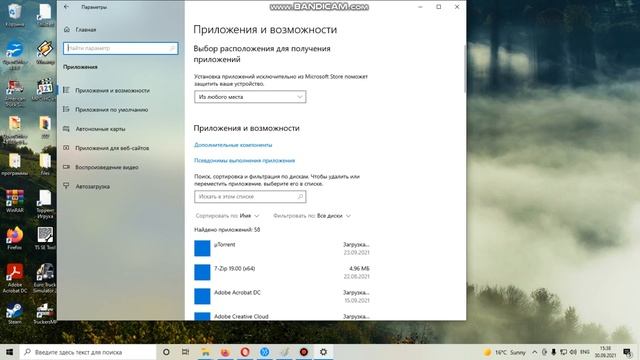Open the Главная home page
This screenshot has width=640, height=360.
[x=80, y=29]
